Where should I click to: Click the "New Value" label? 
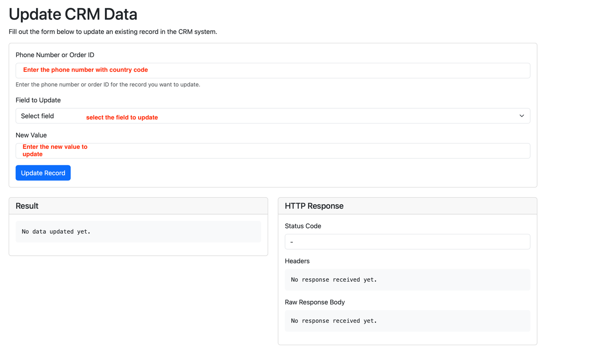click(31, 135)
